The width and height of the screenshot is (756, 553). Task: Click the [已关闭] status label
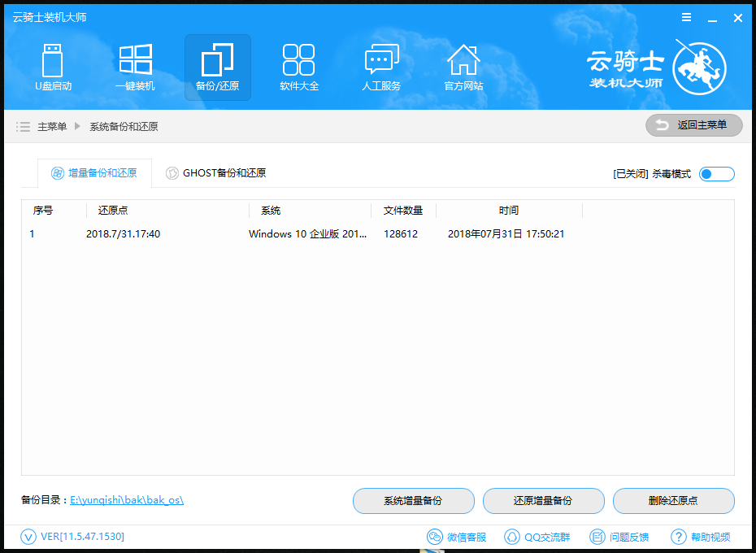[x=630, y=174]
